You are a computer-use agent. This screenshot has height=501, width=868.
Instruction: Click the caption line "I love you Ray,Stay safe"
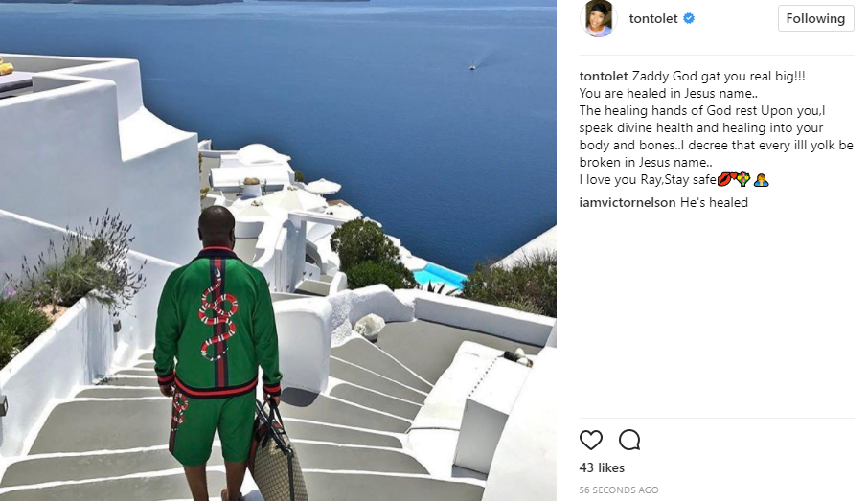(x=648, y=179)
